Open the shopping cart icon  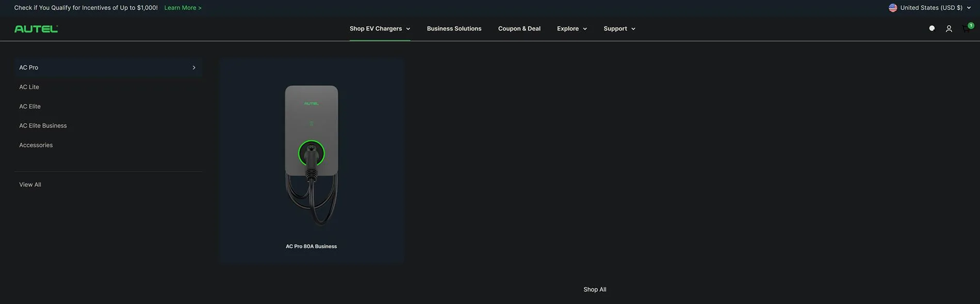tap(966, 29)
